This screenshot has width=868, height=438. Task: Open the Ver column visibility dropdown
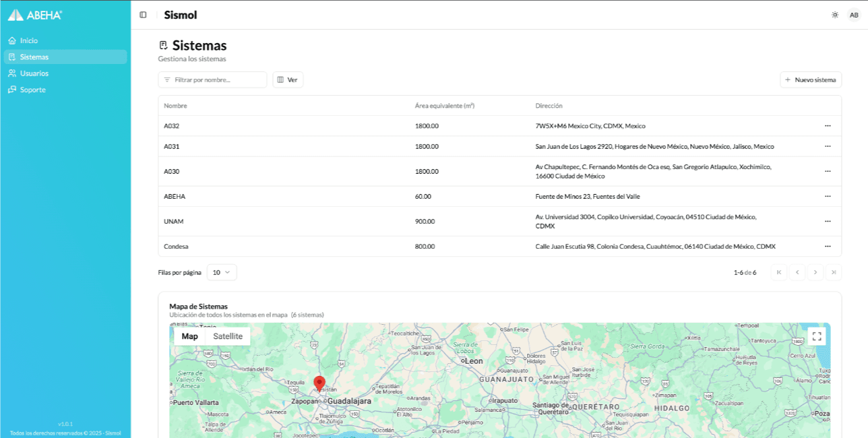[x=288, y=80]
